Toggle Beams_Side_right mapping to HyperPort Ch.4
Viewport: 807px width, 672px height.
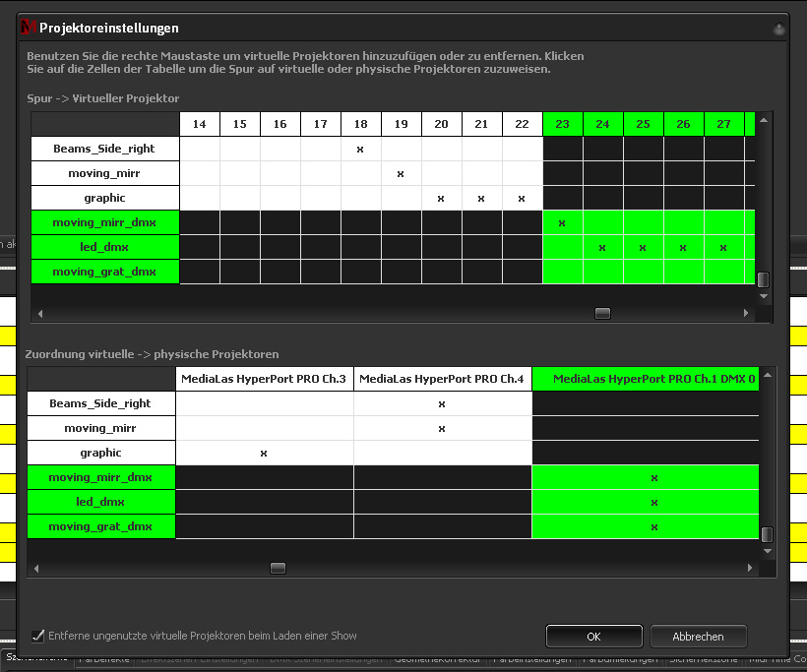click(443, 404)
